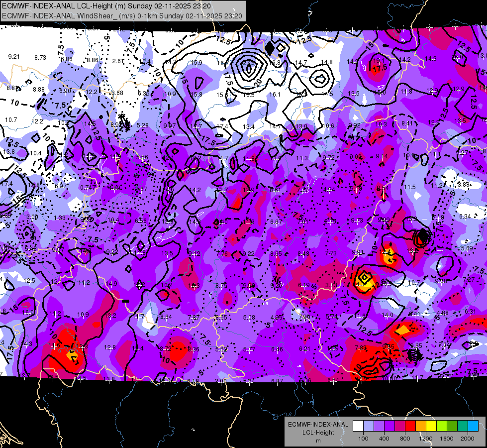Click the map value 3.68
Screen dimensions: 487x448
(117, 93)
